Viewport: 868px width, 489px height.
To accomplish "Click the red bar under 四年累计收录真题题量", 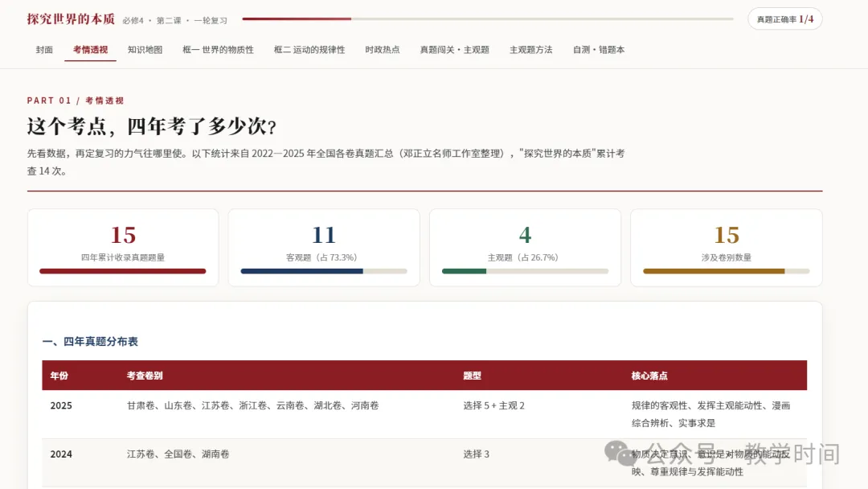I will pyautogui.click(x=123, y=271).
